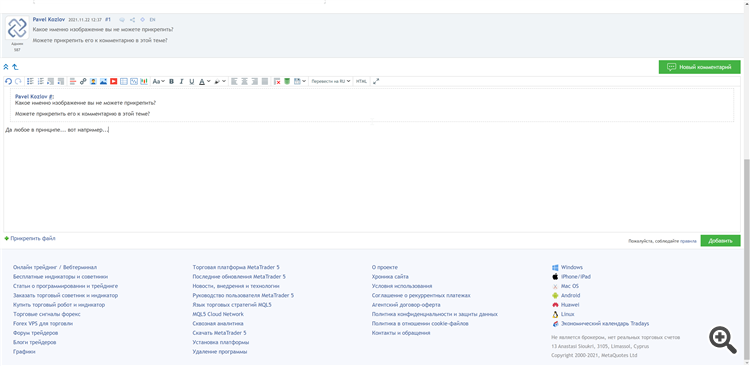
Task: Open Форум трейдеров footer link
Action: tap(35, 333)
